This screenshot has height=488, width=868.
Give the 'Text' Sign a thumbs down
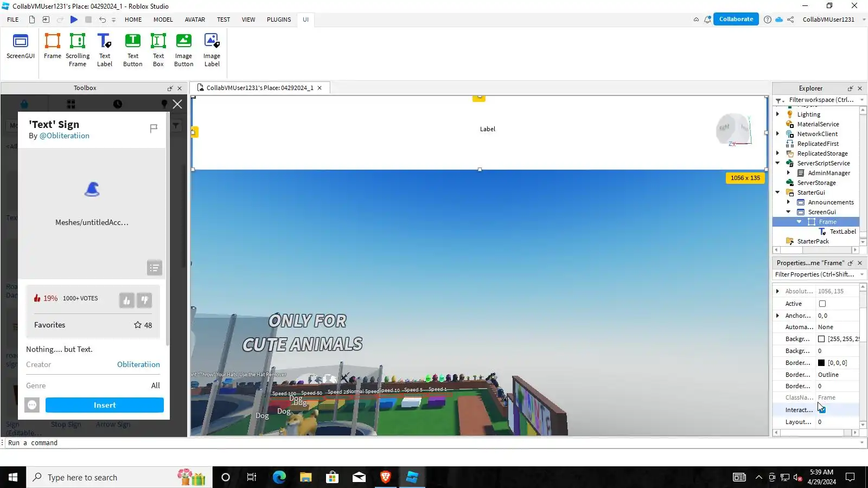[144, 300]
